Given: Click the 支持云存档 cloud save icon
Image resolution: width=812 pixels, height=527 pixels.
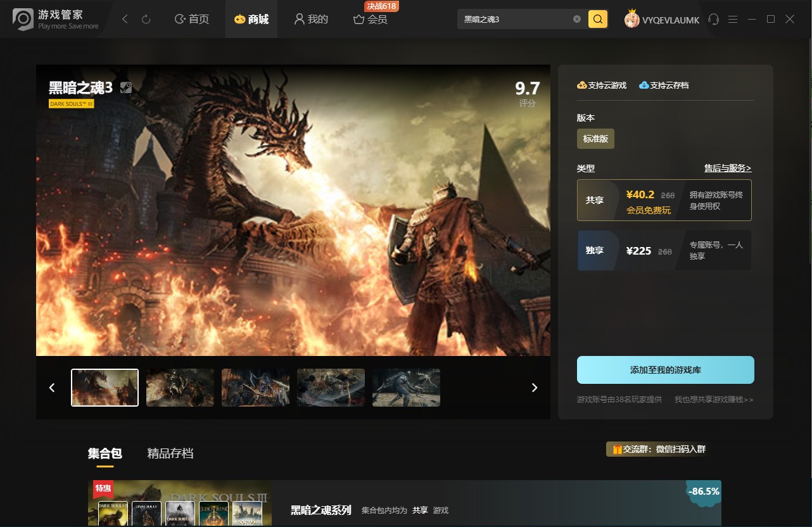Looking at the screenshot, I should pos(644,85).
